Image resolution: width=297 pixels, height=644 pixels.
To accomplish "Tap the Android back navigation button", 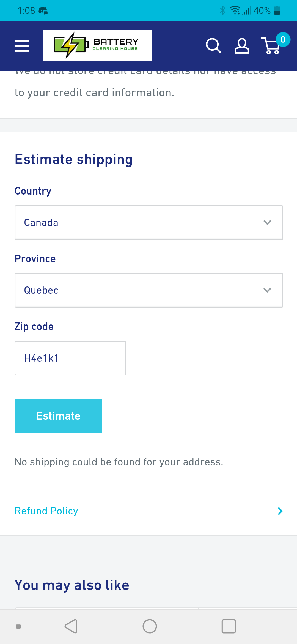I will (x=71, y=626).
